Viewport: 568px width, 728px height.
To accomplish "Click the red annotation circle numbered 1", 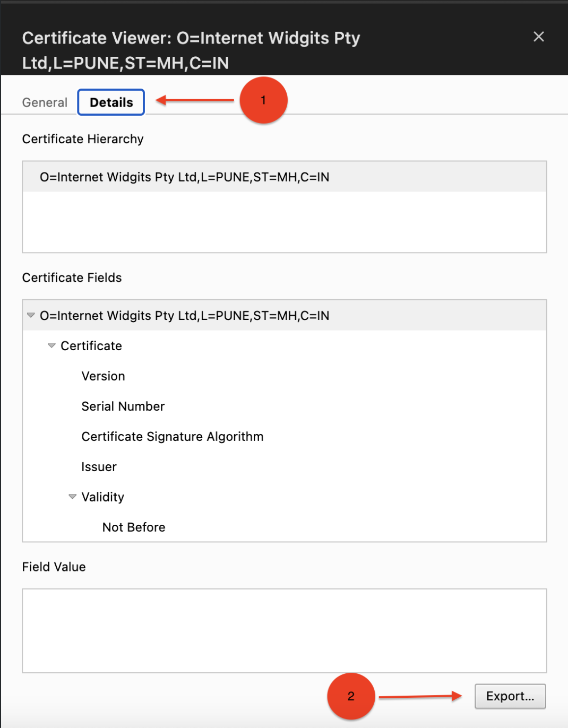I will tap(263, 100).
